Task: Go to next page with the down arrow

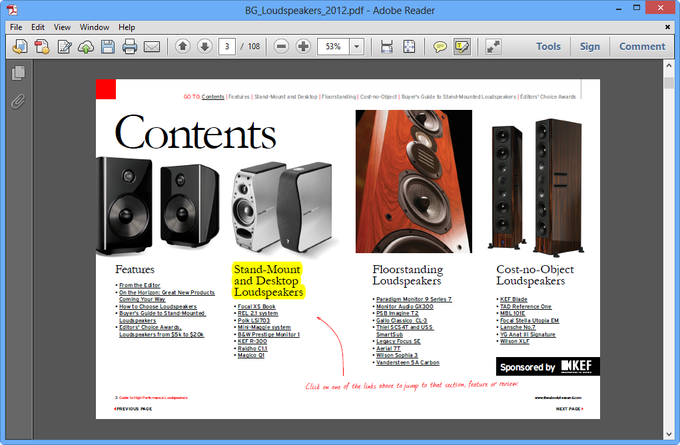Action: pyautogui.click(x=205, y=46)
